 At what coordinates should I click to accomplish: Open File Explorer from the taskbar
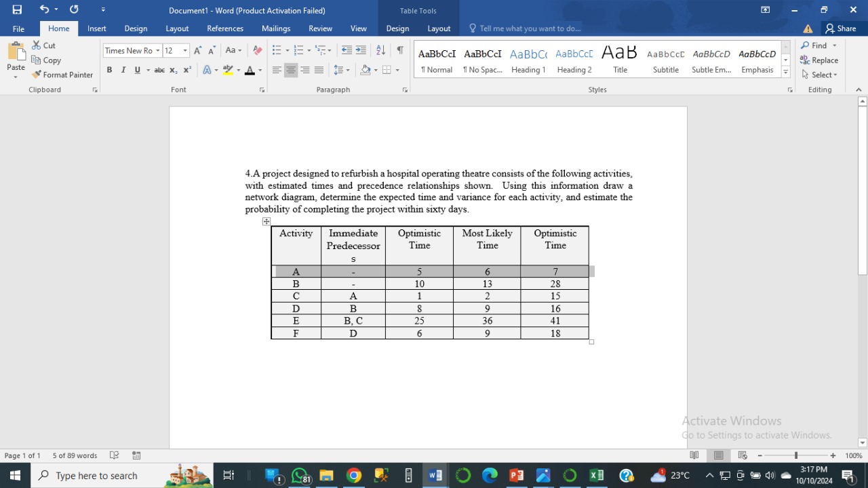click(326, 475)
